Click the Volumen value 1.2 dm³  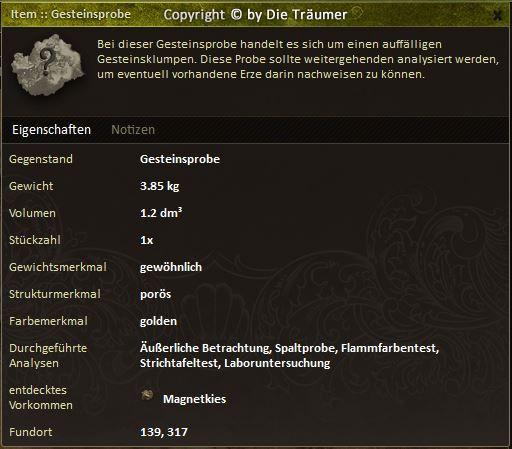(x=161, y=213)
